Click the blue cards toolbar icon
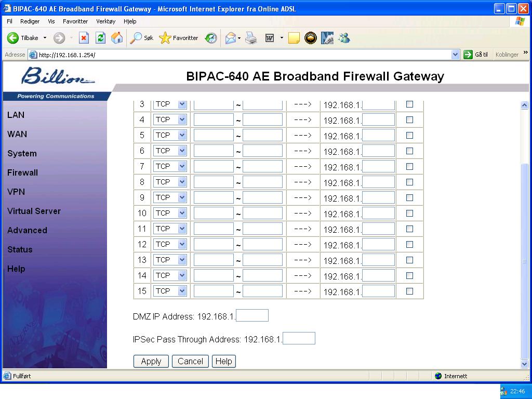This screenshot has width=532, height=399. [327, 38]
